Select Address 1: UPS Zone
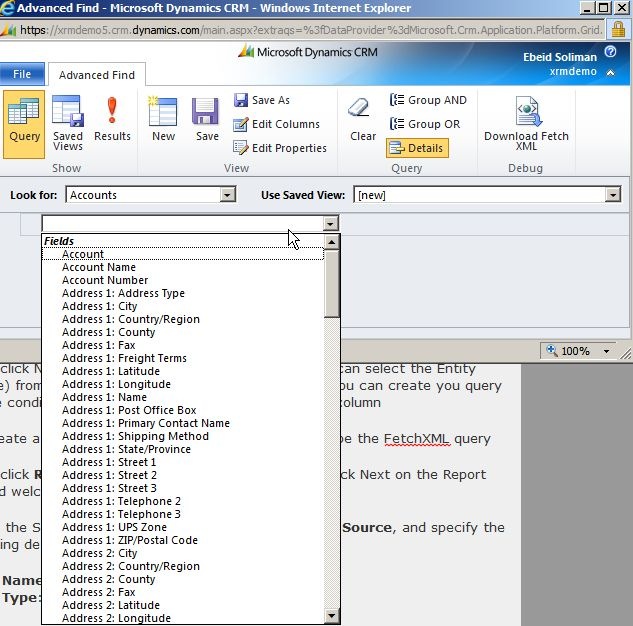This screenshot has height=626, width=633. (183, 527)
